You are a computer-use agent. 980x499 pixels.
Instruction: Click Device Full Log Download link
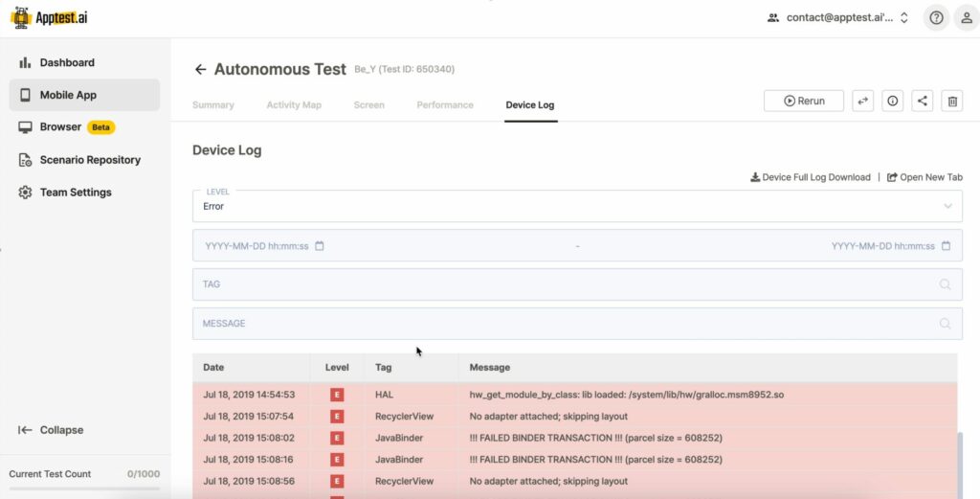tap(810, 177)
